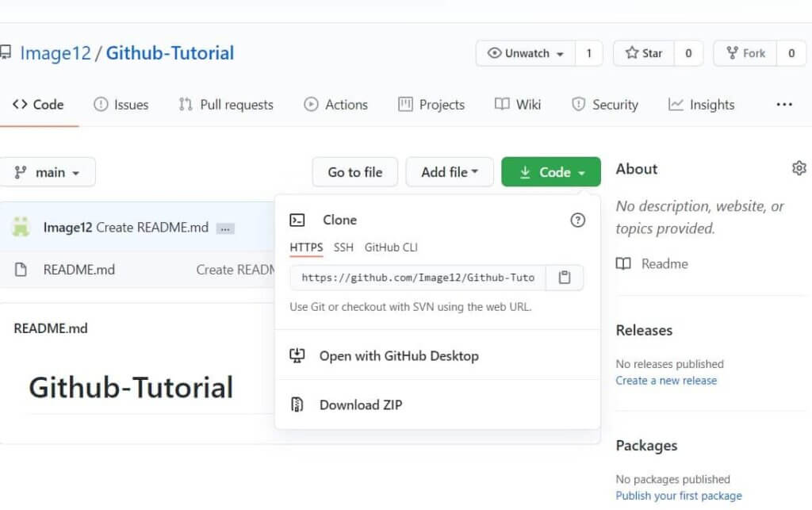The height and width of the screenshot is (510, 812).
Task: Open the fork count next to Fork
Action: 791,53
